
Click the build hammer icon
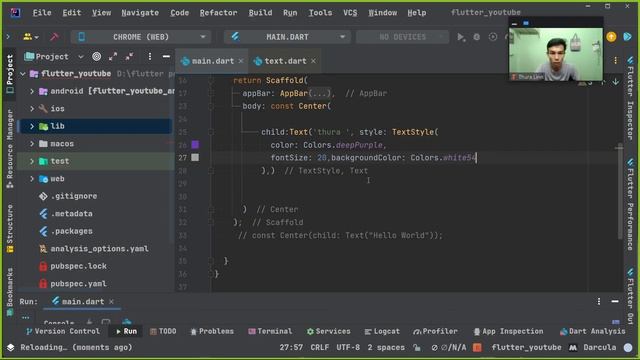[54, 37]
